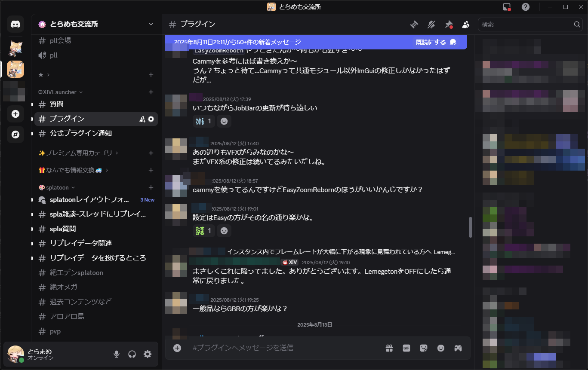
Task: Add reaction under the 設定はEasy message
Action: click(224, 231)
